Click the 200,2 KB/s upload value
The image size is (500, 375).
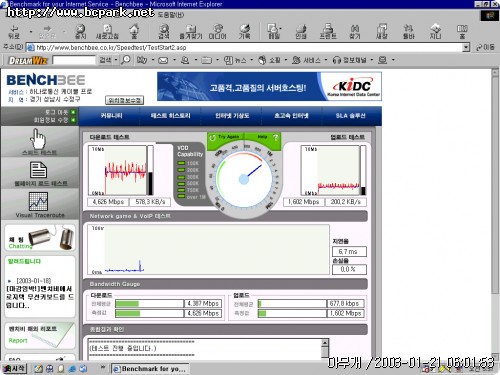click(345, 202)
